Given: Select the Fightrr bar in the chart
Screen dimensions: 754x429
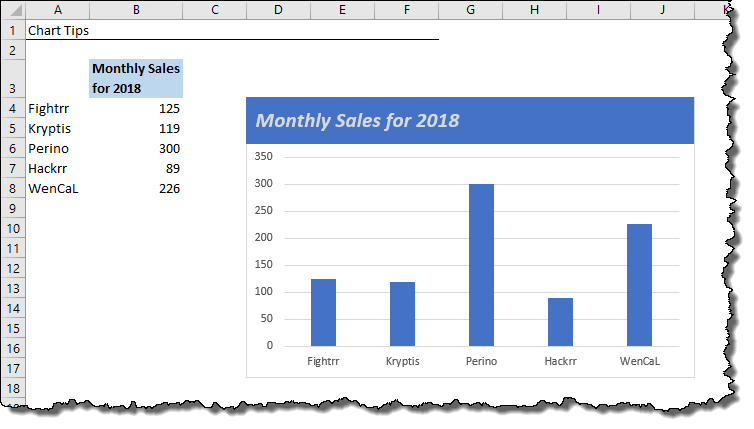Looking at the screenshot, I should click(323, 312).
